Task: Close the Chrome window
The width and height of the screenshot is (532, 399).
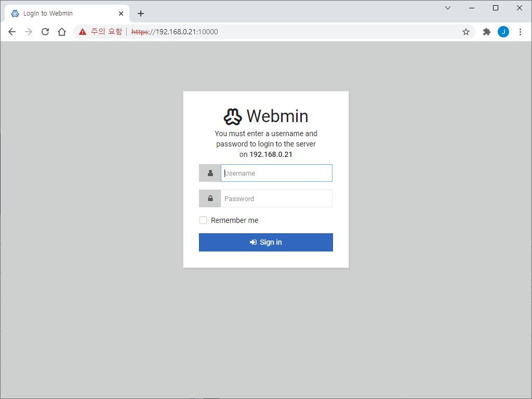Action: click(x=520, y=8)
